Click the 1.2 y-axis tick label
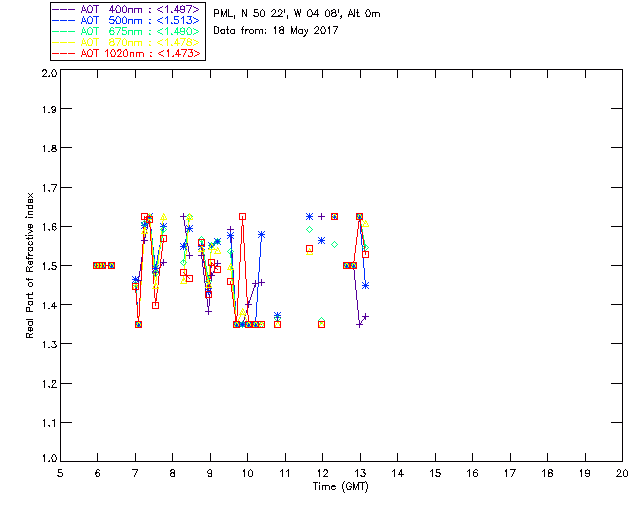 [49, 384]
